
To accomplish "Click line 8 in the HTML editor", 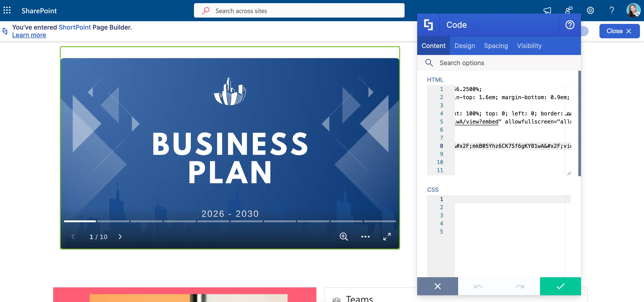I will [x=513, y=146].
